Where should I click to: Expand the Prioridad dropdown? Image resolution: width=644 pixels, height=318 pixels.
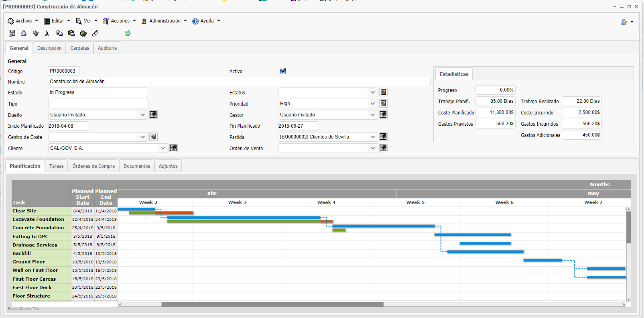(x=373, y=104)
